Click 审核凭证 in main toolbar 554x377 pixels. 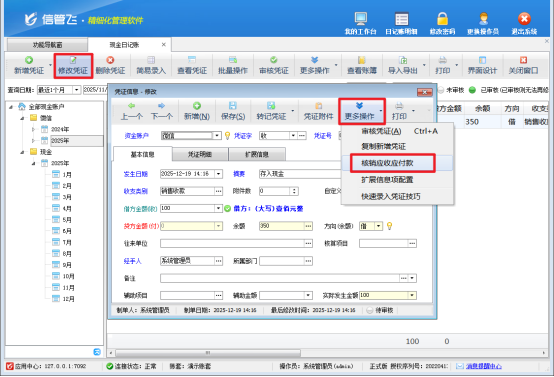(274, 66)
